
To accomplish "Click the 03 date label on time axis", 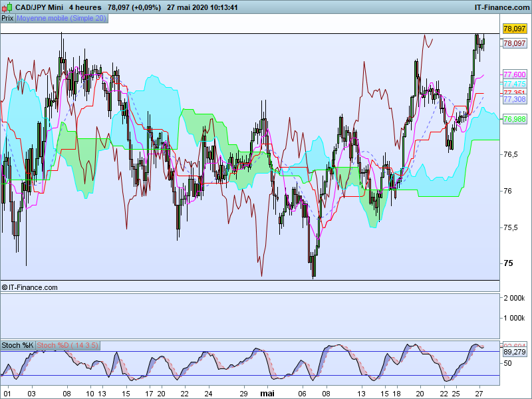I will click(31, 394).
